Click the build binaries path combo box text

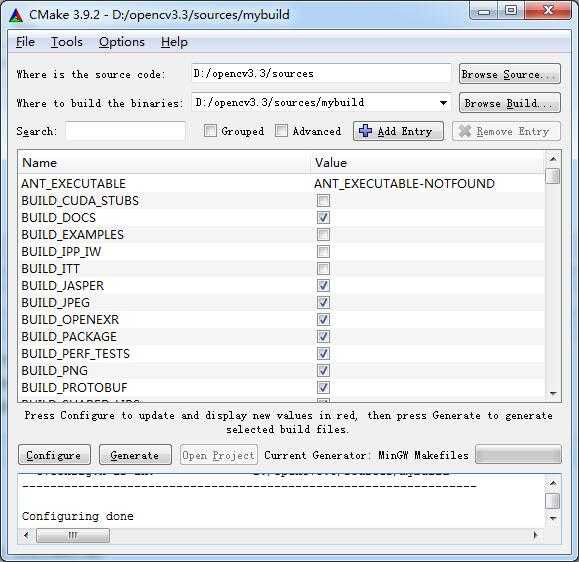pos(280,102)
